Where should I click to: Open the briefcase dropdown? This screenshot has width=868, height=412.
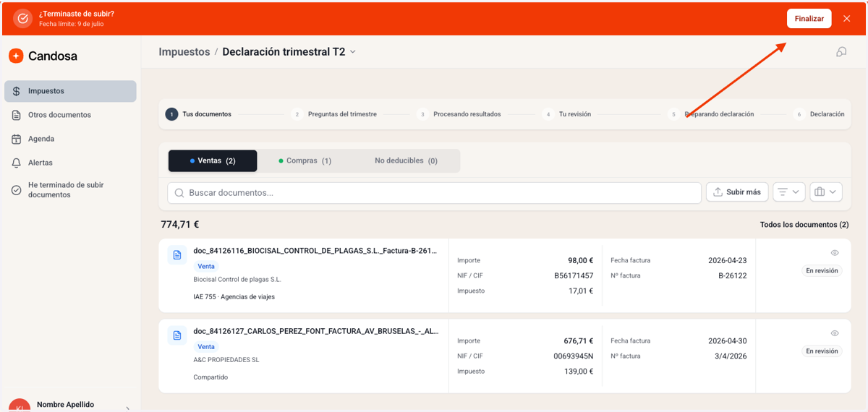click(826, 192)
